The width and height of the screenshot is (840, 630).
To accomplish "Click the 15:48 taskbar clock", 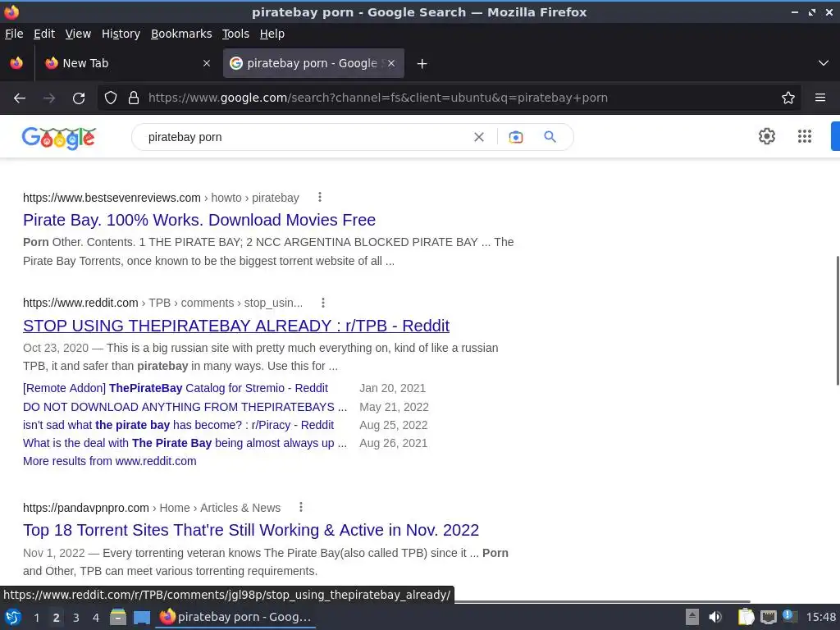I will [820, 617].
